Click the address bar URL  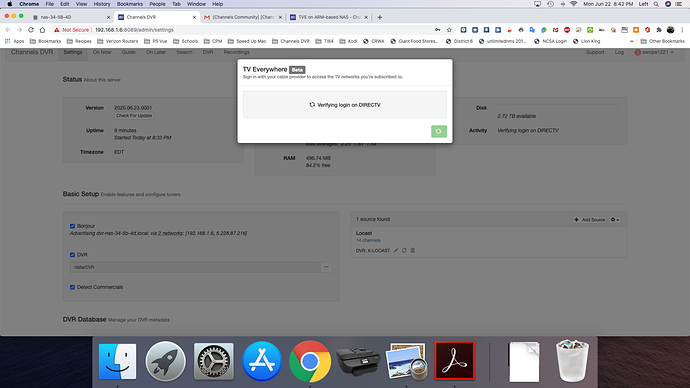pos(134,30)
